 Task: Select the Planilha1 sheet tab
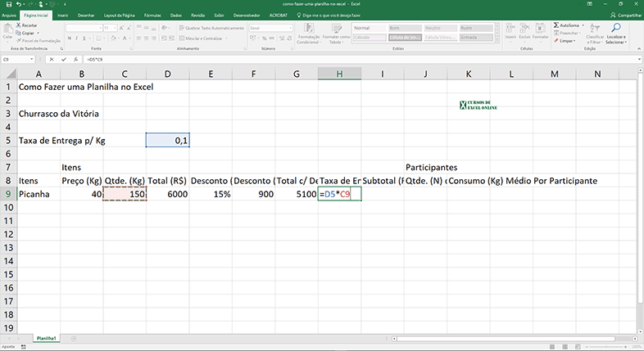(x=46, y=338)
